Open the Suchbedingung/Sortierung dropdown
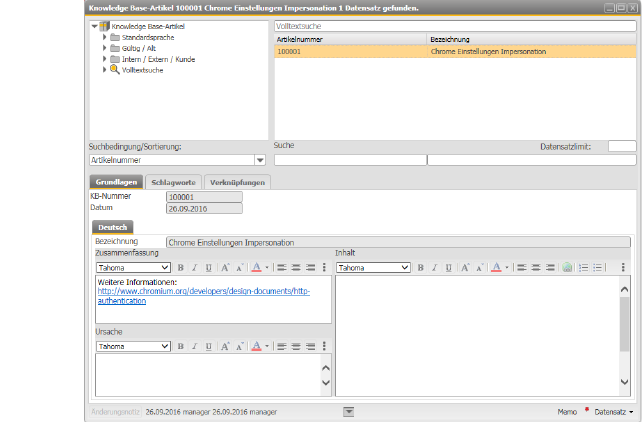The height and width of the screenshot is (422, 642). [260, 159]
